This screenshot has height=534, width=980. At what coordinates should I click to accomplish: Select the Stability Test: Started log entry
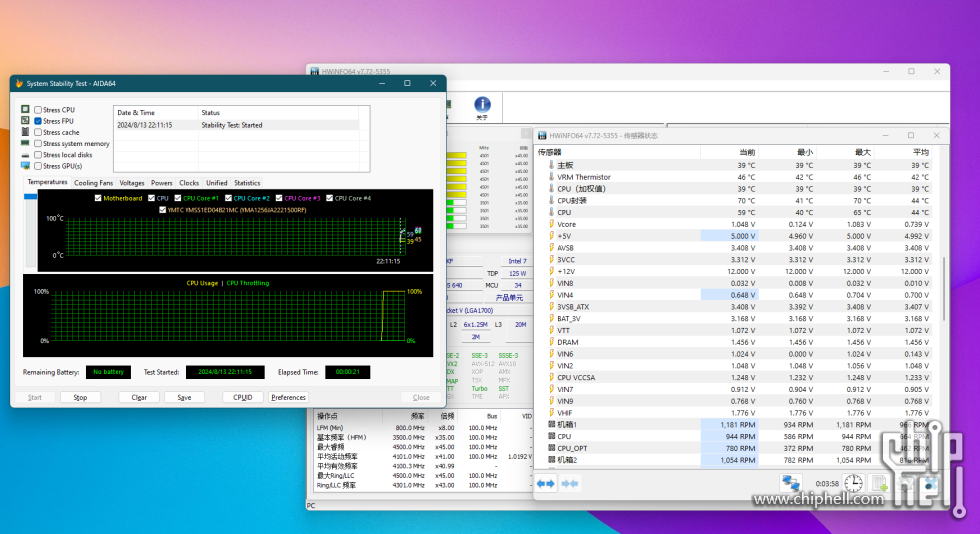point(238,125)
